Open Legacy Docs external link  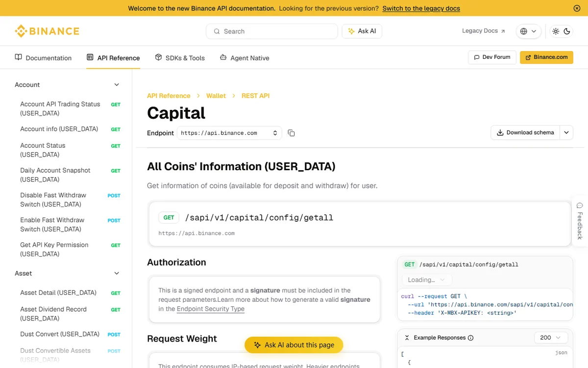(x=483, y=31)
